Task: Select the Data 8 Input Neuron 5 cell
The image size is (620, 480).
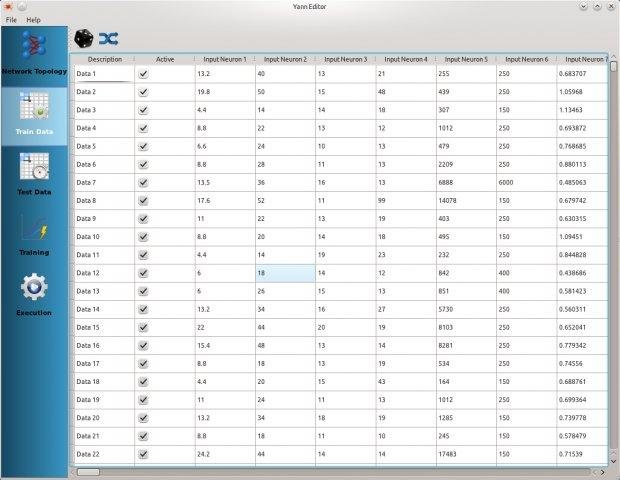Action: point(465,201)
